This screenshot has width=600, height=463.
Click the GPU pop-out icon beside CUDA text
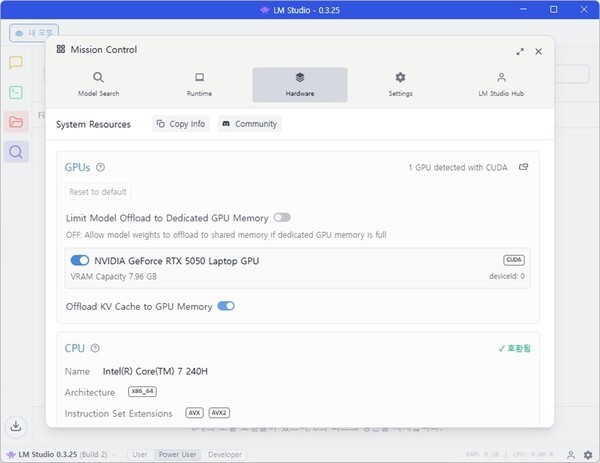coord(522,167)
